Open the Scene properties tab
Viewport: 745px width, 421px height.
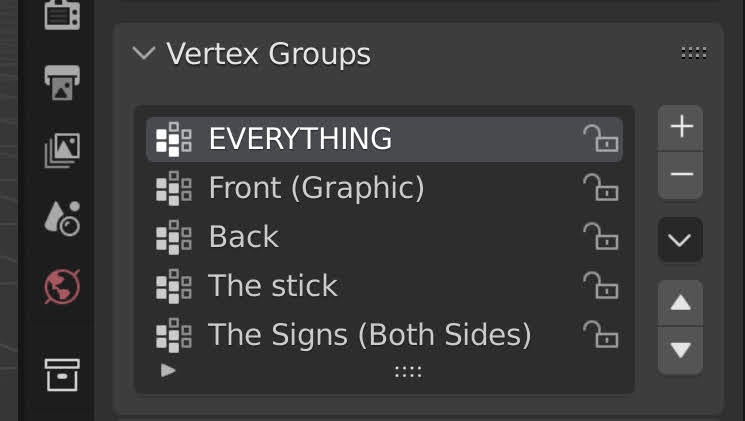[x=62, y=217]
